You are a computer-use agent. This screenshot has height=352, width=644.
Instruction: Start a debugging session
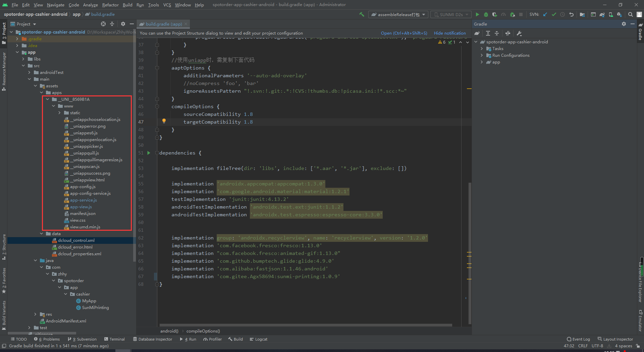tap(486, 15)
